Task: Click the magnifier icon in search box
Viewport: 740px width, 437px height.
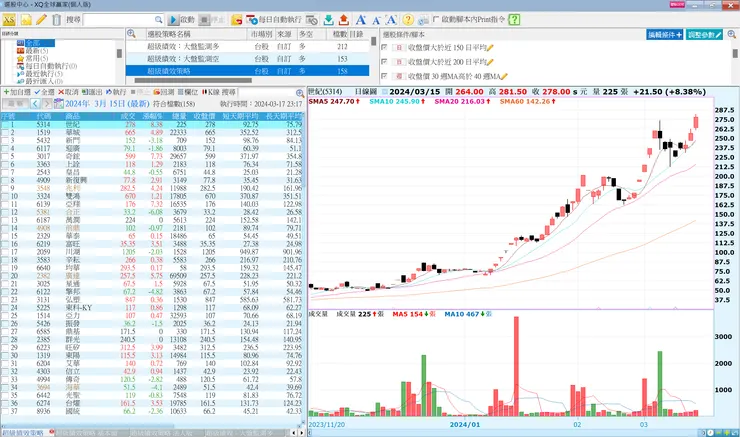Action: 159,20
